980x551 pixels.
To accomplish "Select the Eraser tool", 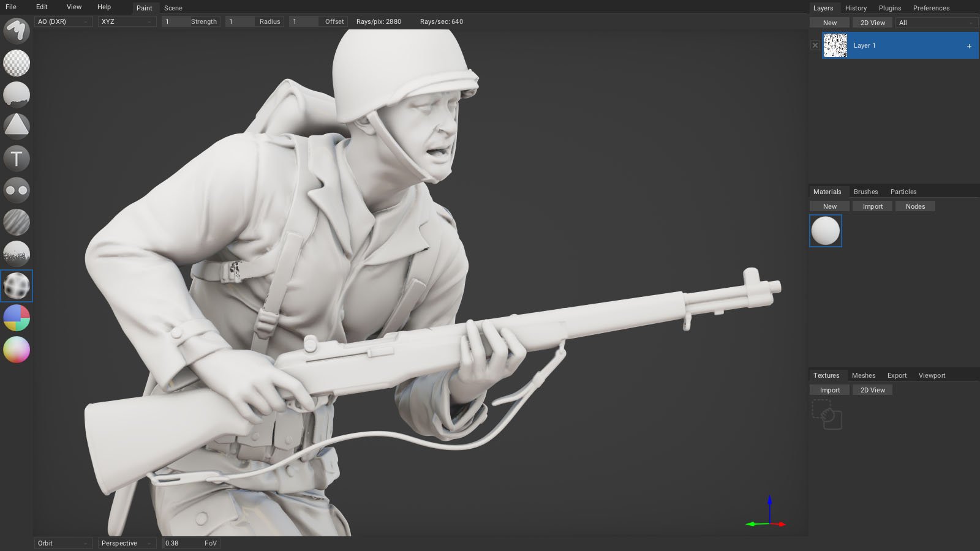I will click(17, 62).
